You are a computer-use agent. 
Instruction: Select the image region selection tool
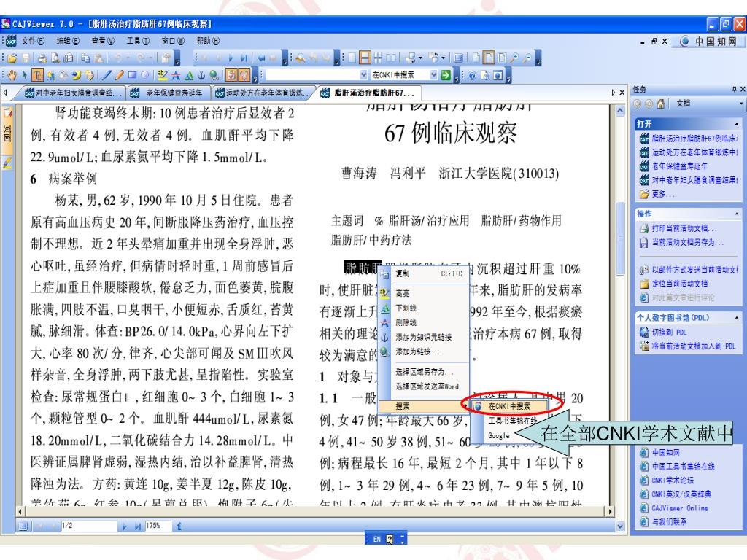[x=50, y=75]
